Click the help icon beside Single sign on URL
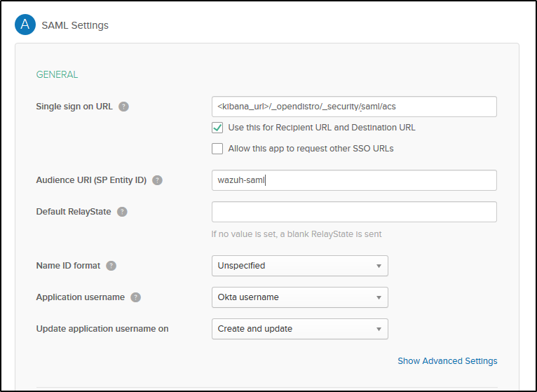 pyautogui.click(x=123, y=107)
